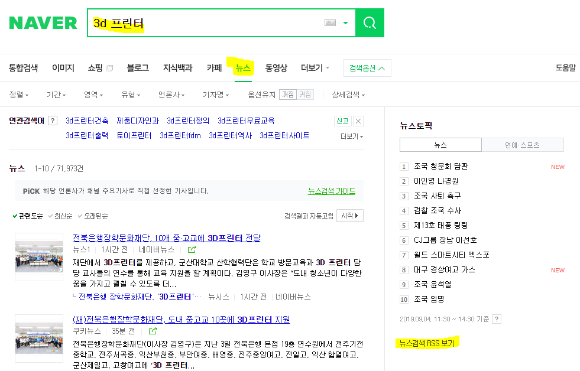Open second article thumbnail image
580x371 pixels.
point(39,338)
